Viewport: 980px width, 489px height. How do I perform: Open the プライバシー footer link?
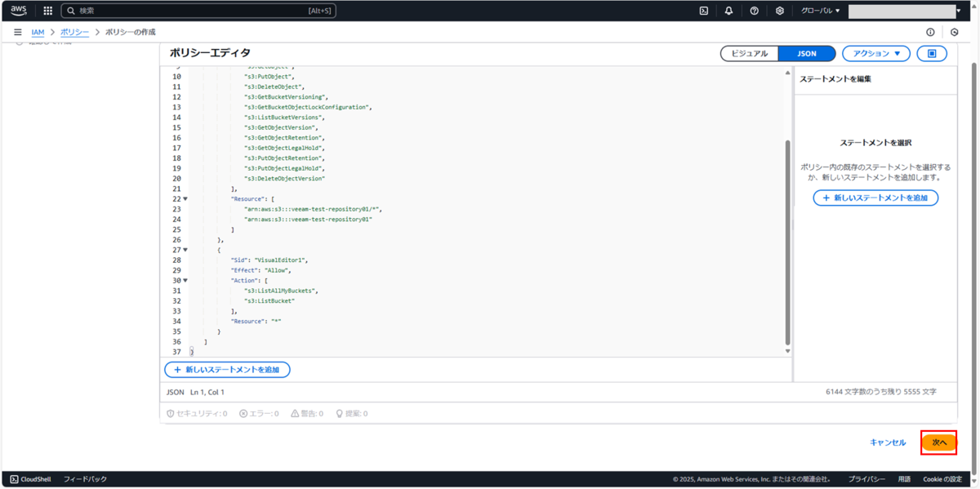point(866,479)
